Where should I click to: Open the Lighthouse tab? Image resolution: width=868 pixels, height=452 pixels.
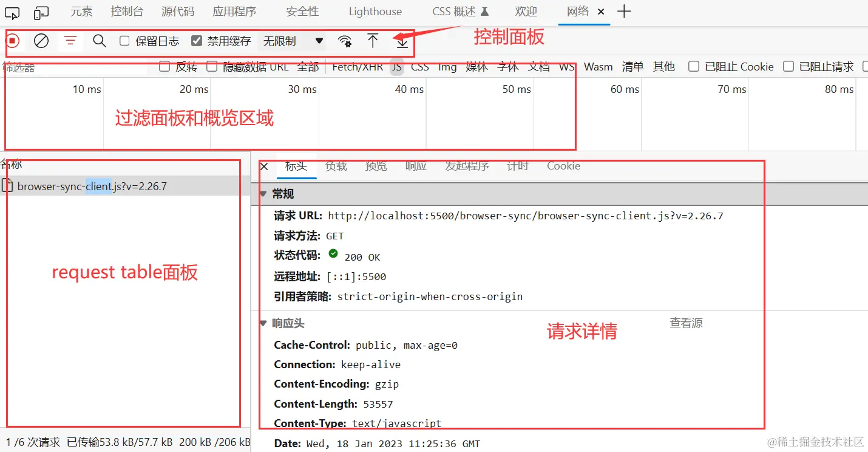point(375,12)
